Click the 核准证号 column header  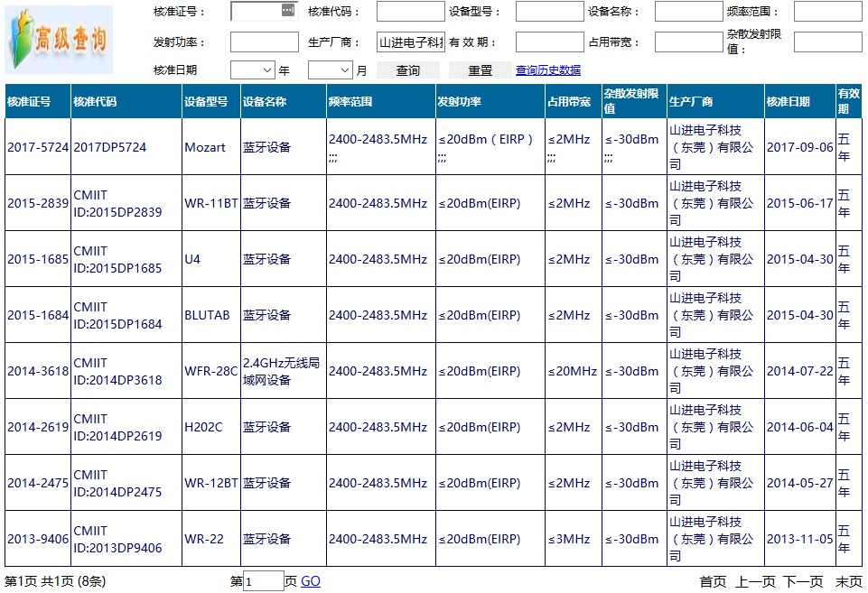[x=38, y=101]
